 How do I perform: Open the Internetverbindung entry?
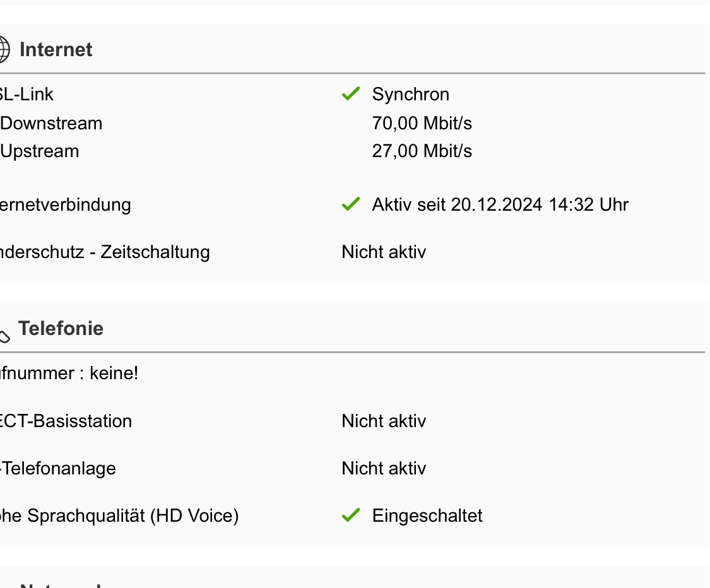point(65,204)
